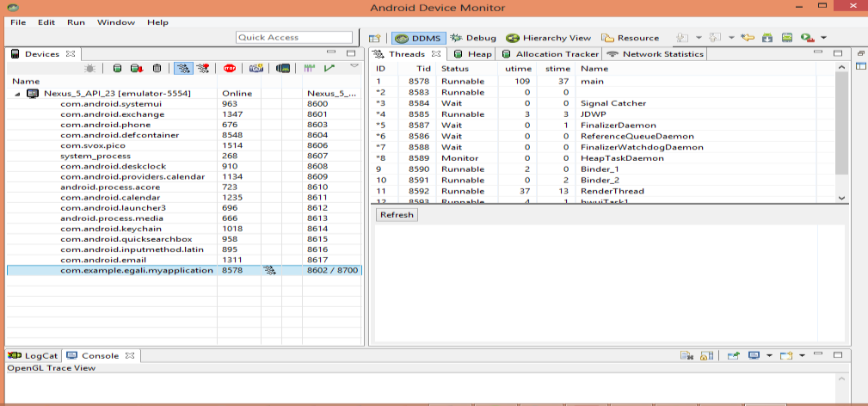The image size is (868, 406).
Task: Close the Devices tab with its X
Action: click(x=71, y=54)
